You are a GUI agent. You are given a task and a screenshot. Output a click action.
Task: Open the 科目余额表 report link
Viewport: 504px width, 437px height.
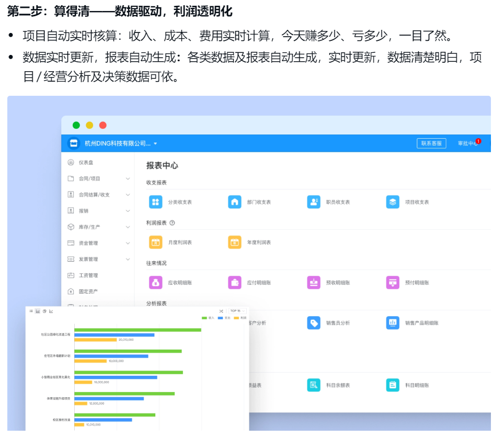point(338,385)
